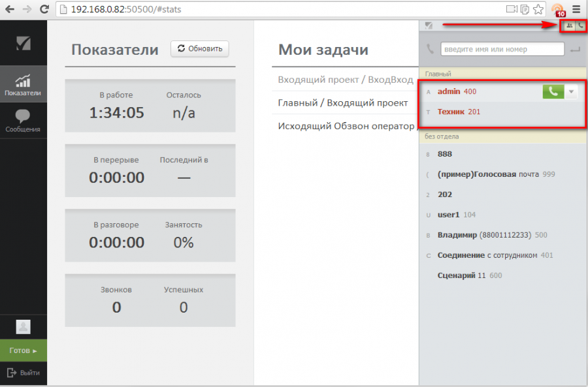Expand the dropdown arrow next to admin's call button
588x387 pixels.
tap(572, 92)
